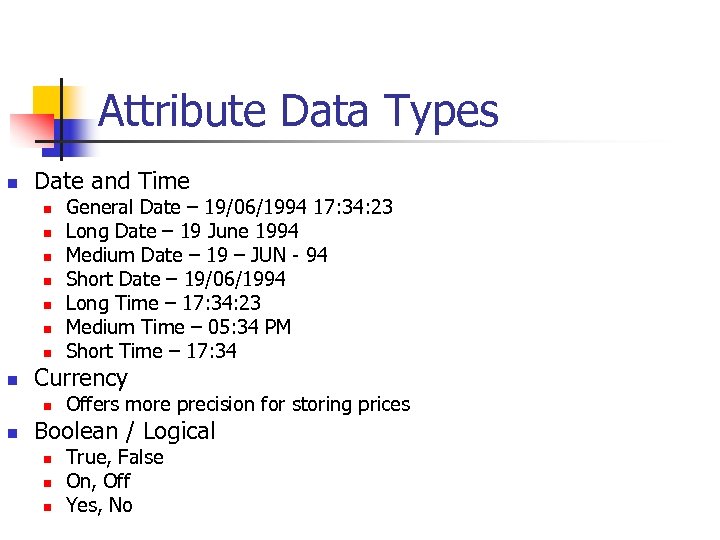Click the "On, Off" text line

point(98,481)
